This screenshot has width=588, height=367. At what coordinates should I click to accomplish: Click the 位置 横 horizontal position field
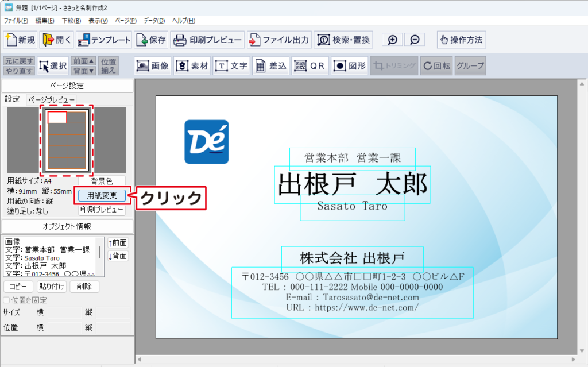[x=64, y=327]
